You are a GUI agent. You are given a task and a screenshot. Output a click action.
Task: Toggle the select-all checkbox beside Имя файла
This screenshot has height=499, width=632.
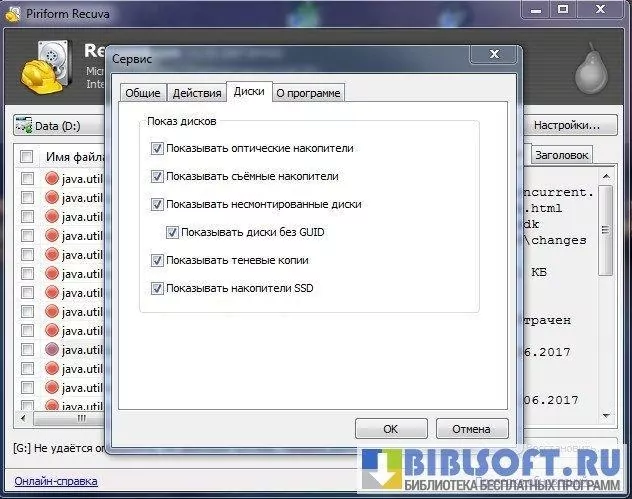(x=27, y=157)
